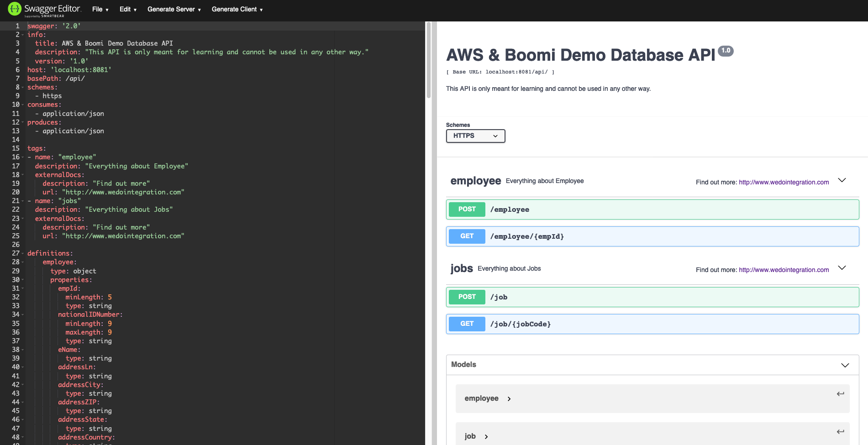Click the Swagger Editor logo icon
This screenshot has height=445, width=868.
click(15, 9)
